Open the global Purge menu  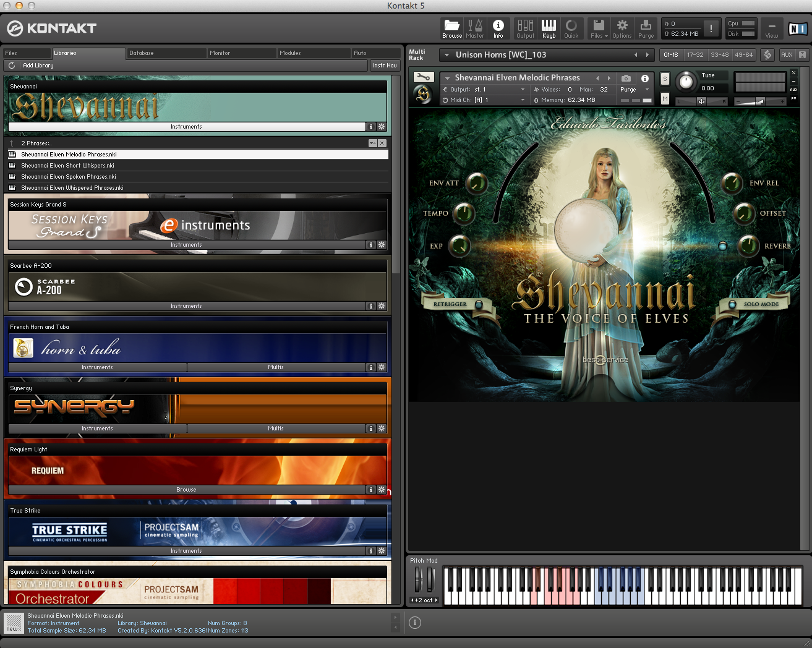[x=646, y=28]
